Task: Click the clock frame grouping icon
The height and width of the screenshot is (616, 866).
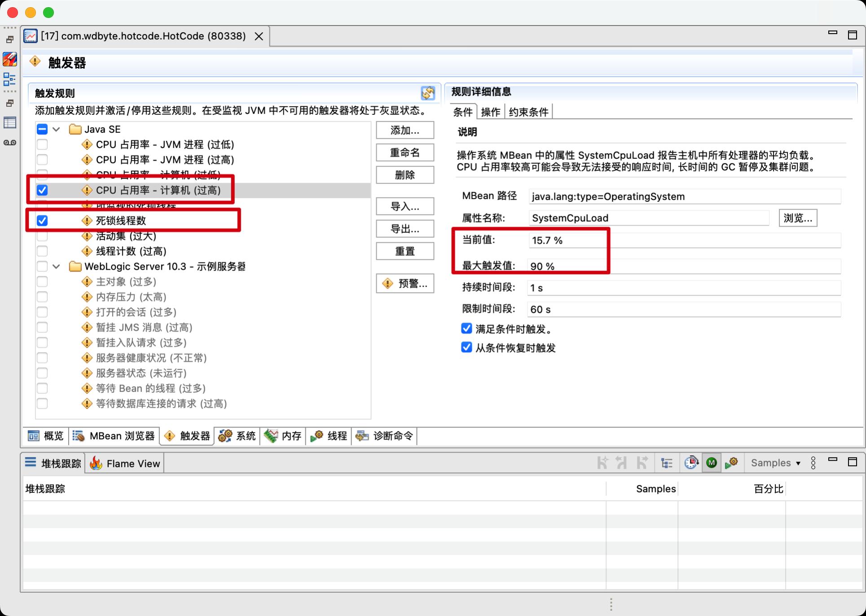Action: pyautogui.click(x=691, y=463)
